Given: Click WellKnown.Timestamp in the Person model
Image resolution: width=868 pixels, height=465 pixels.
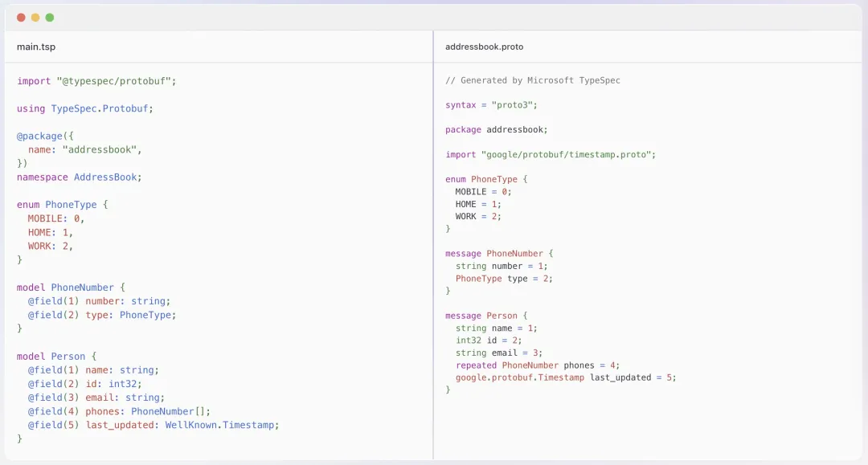Looking at the screenshot, I should click(x=221, y=425).
